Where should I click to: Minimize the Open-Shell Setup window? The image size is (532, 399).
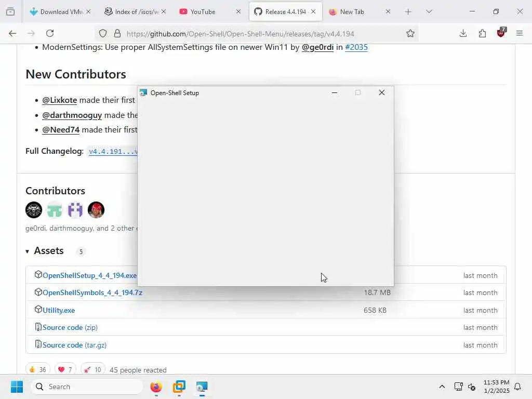(x=335, y=92)
